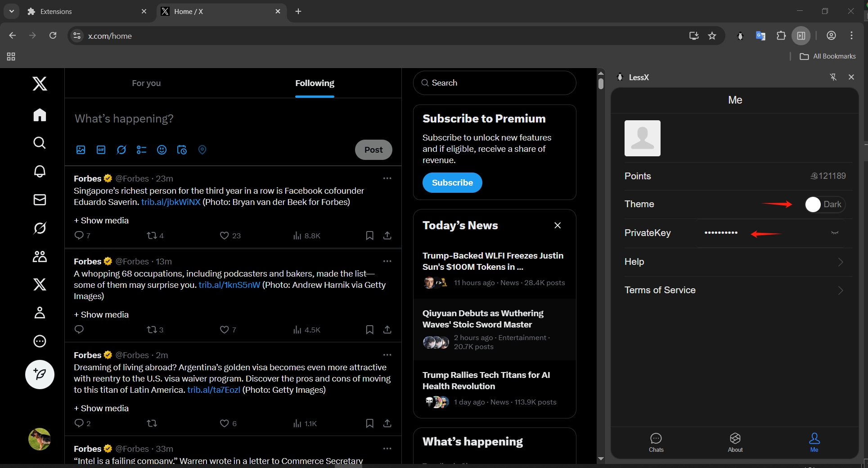Add an emoji to the new post

[x=162, y=150]
